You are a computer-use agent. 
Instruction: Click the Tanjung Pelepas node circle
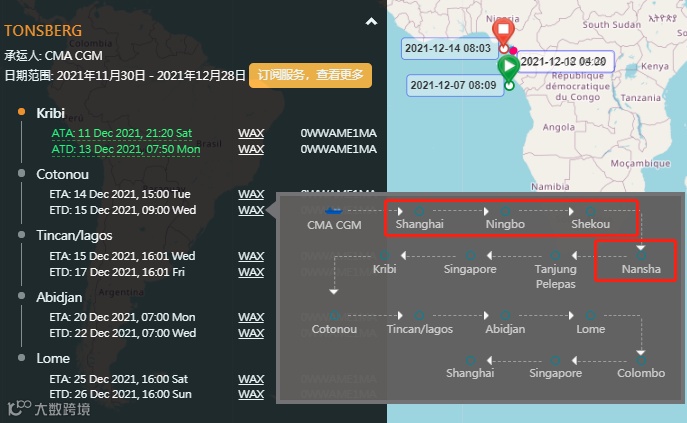click(555, 256)
